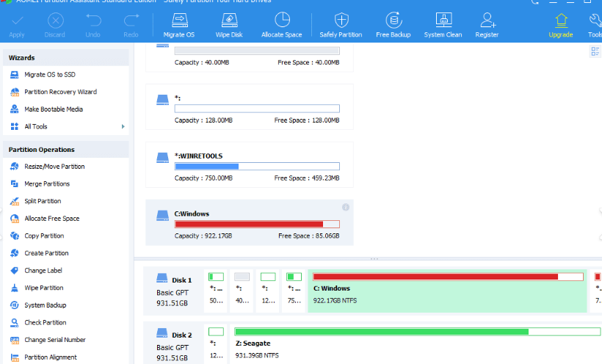This screenshot has width=602, height=364.
Task: Select the small 12MB block on Disk 2
Action: 216,344
